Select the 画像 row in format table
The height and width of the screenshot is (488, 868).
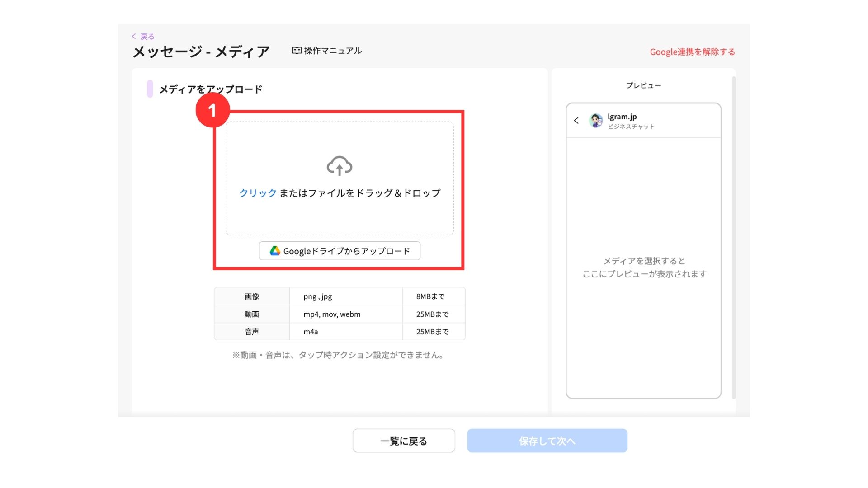[252, 296]
